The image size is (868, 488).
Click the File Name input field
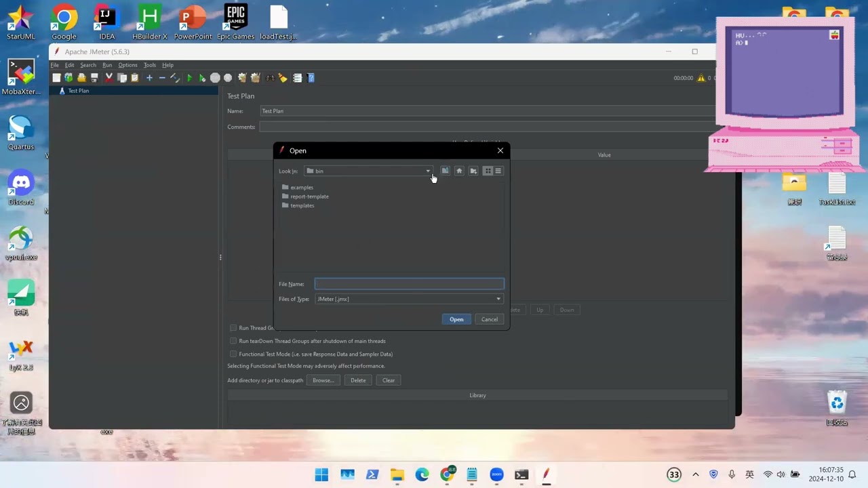(410, 284)
